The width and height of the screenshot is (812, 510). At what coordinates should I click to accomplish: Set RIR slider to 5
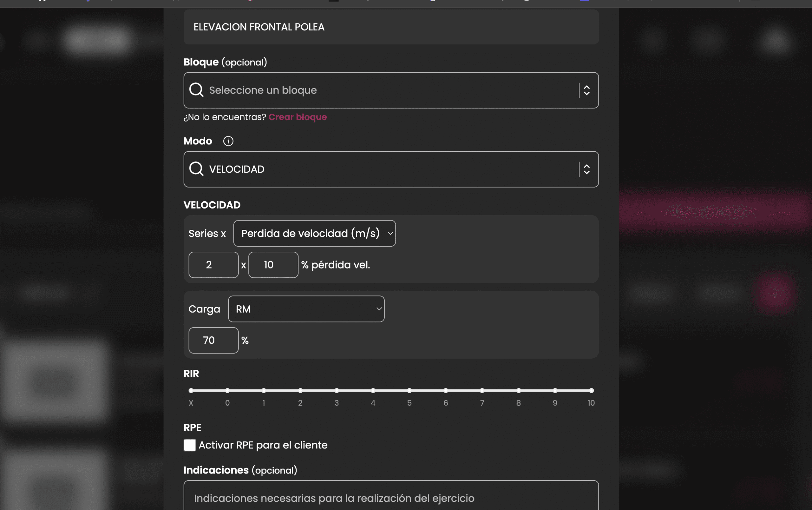(x=409, y=391)
